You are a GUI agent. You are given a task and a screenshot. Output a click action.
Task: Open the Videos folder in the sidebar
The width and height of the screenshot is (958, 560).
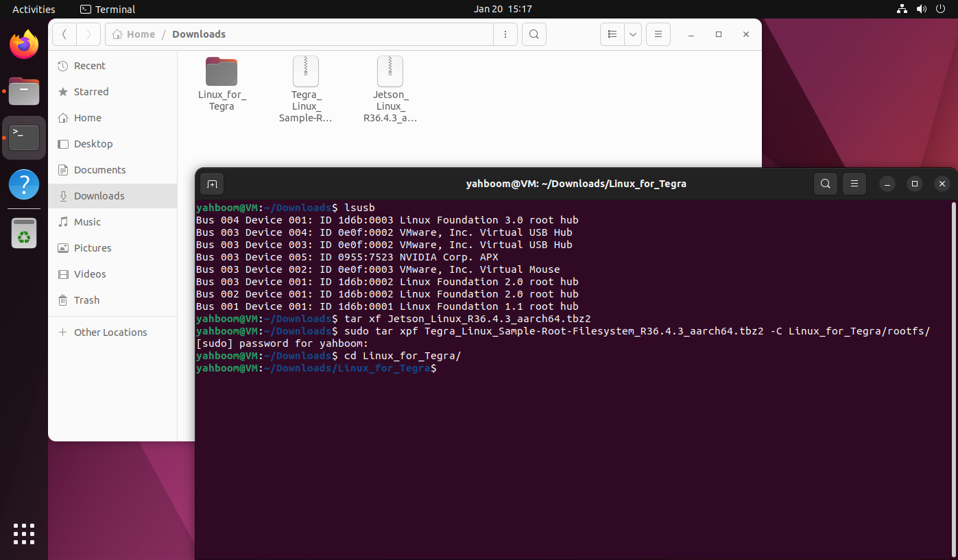click(90, 273)
